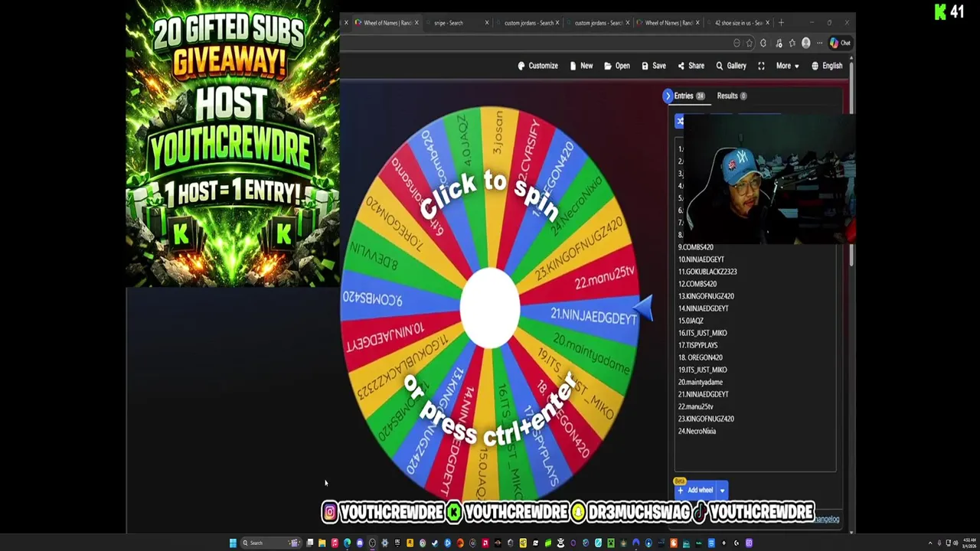This screenshot has height=551, width=980.
Task: Click the wheel's white center to spin
Action: pyautogui.click(x=490, y=308)
